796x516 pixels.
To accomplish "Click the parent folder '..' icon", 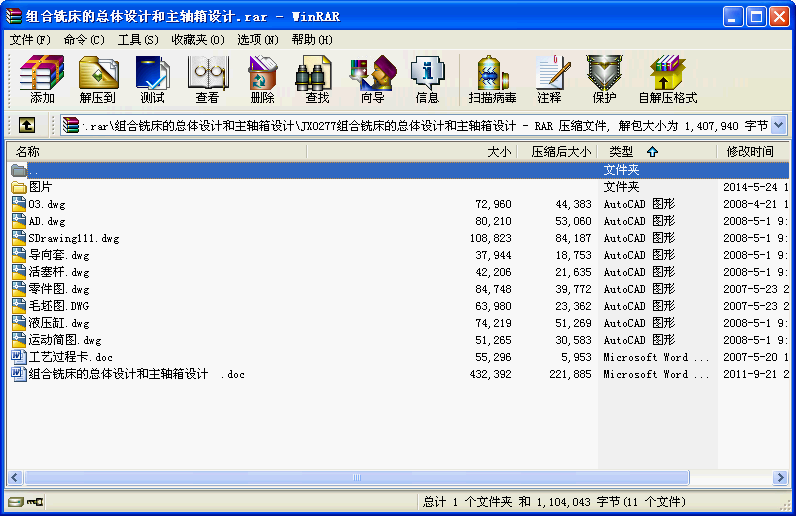I will [19, 170].
